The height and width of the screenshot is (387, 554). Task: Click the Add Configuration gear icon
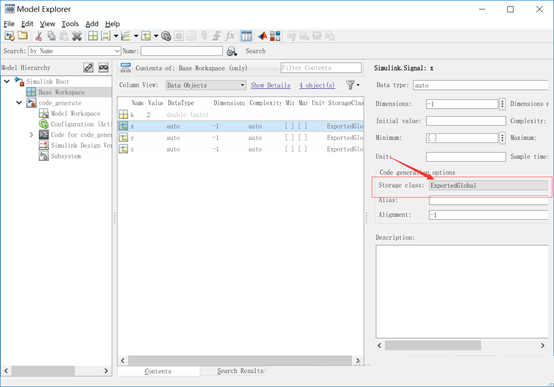(x=166, y=36)
